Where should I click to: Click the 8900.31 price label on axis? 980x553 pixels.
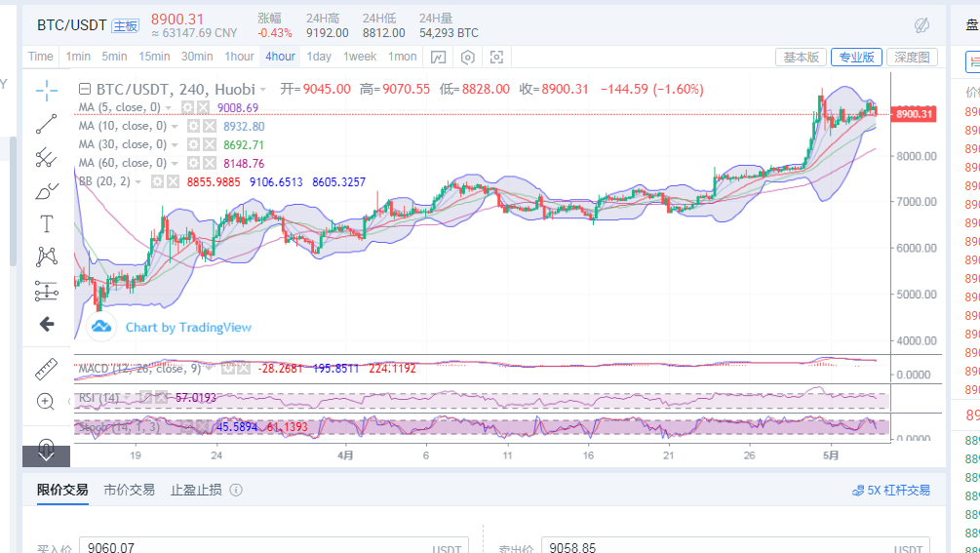pos(913,114)
